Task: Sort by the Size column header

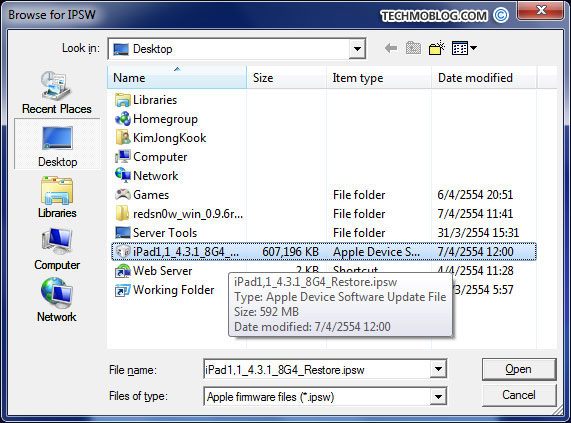Action: point(287,77)
